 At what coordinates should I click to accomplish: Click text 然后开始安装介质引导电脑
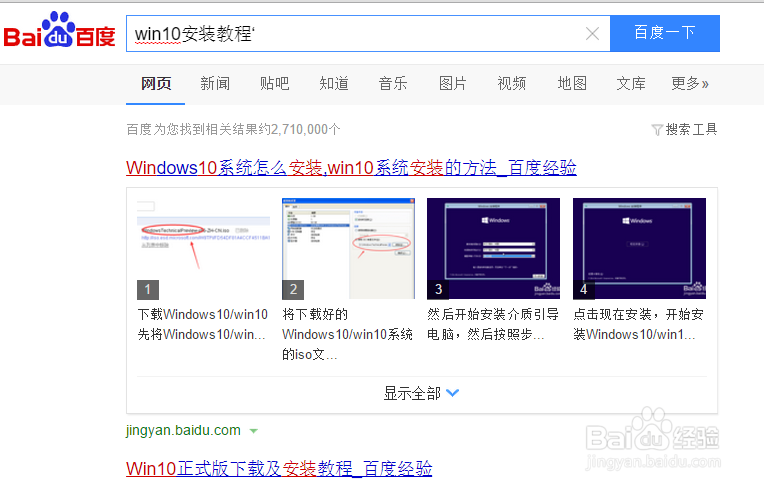(x=493, y=324)
